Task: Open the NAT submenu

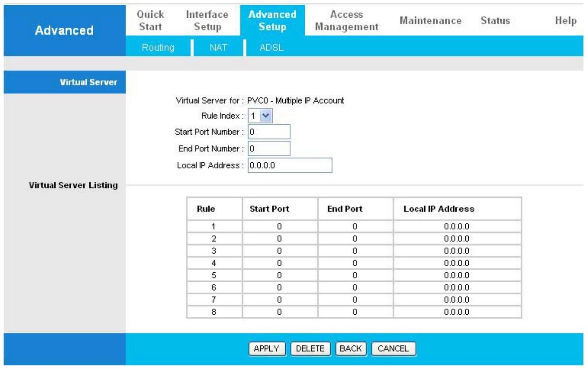Action: tap(219, 47)
